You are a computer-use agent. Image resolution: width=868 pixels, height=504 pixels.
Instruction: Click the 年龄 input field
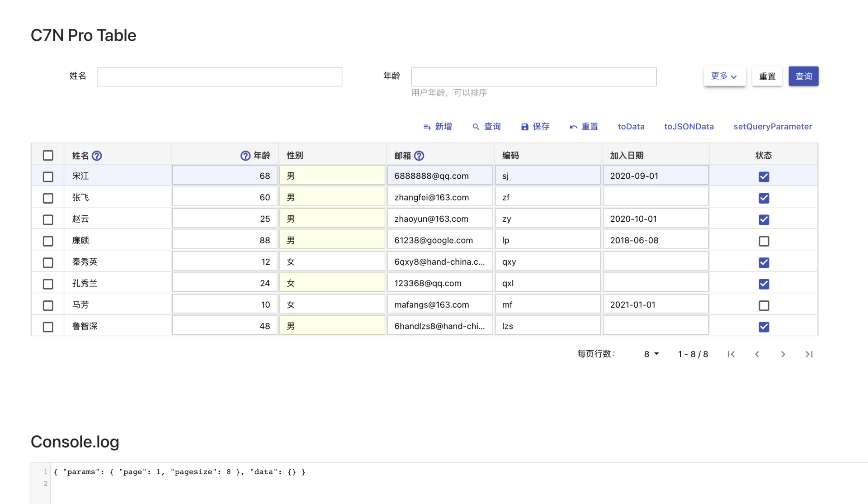533,76
